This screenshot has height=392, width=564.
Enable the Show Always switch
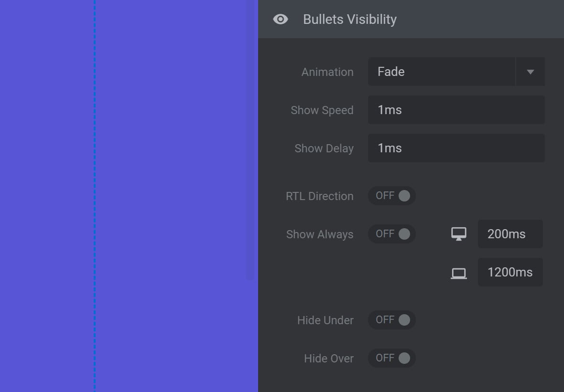tap(392, 234)
